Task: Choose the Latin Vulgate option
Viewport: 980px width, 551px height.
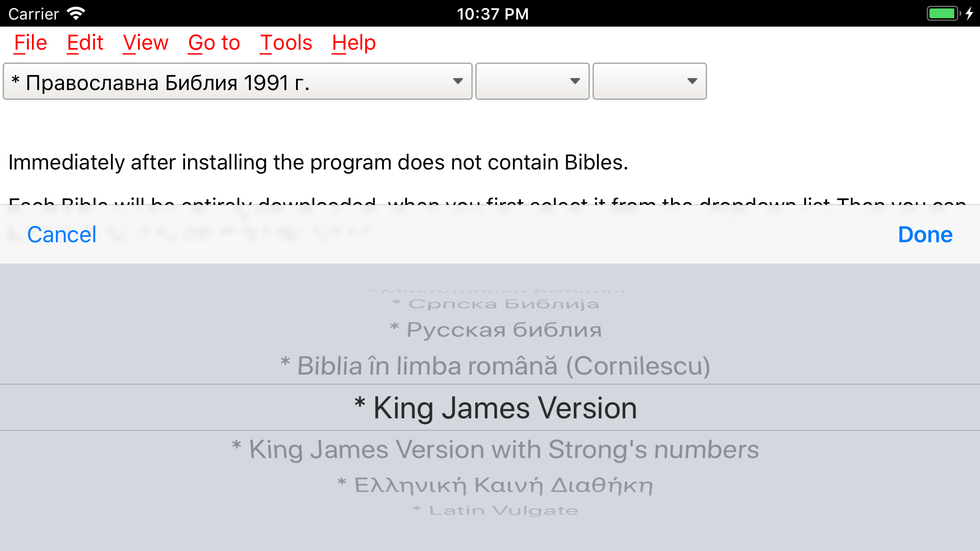Action: click(495, 510)
